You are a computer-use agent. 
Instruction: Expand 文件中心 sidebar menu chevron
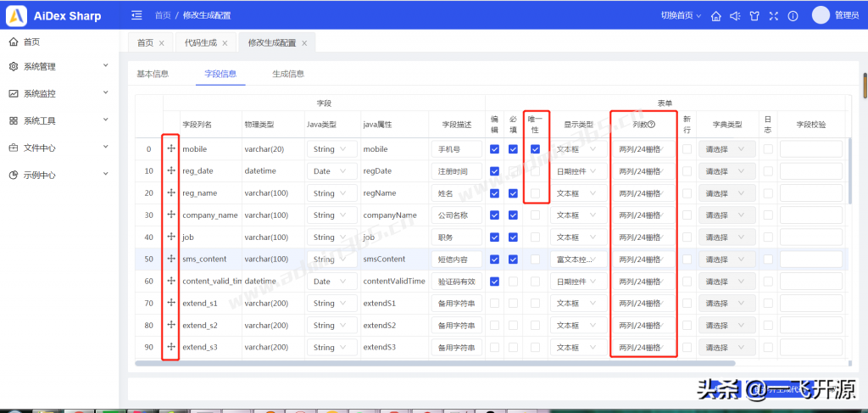pos(106,148)
